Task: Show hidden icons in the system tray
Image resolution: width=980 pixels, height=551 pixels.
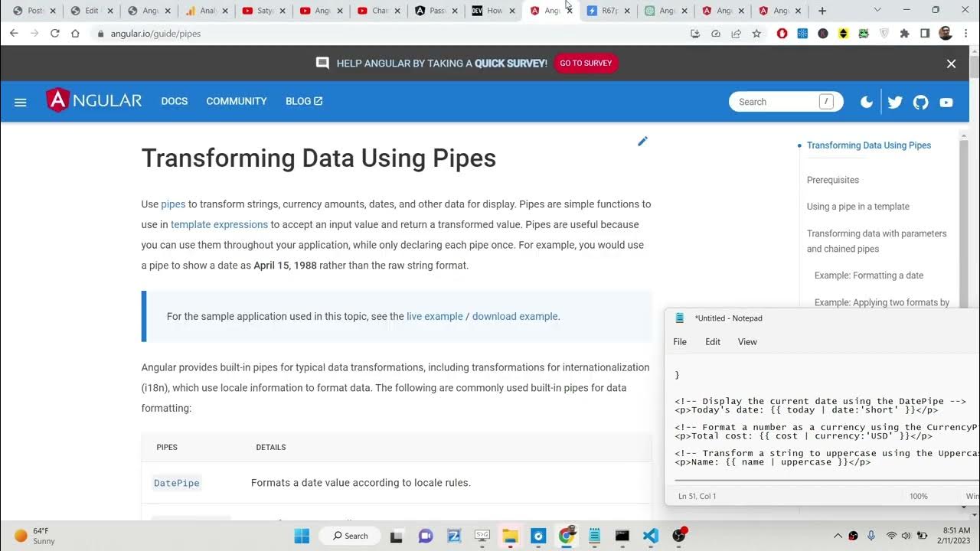Action: pos(838,536)
